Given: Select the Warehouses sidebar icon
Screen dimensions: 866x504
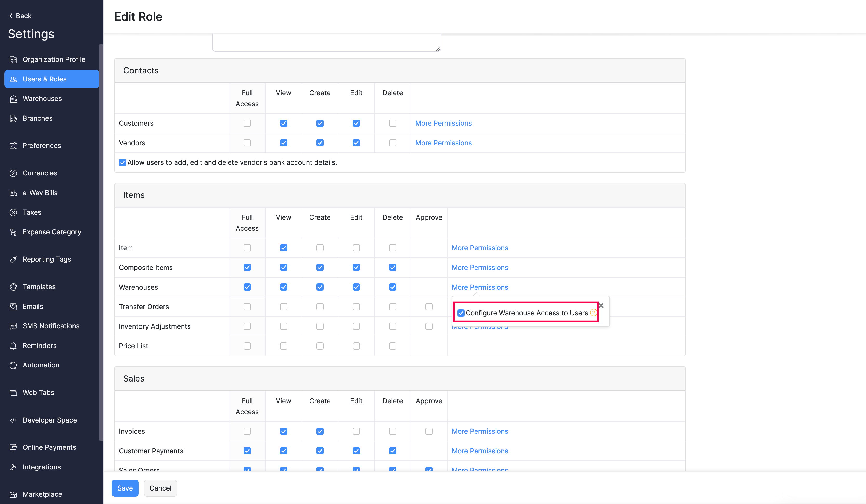Looking at the screenshot, I should [x=14, y=99].
